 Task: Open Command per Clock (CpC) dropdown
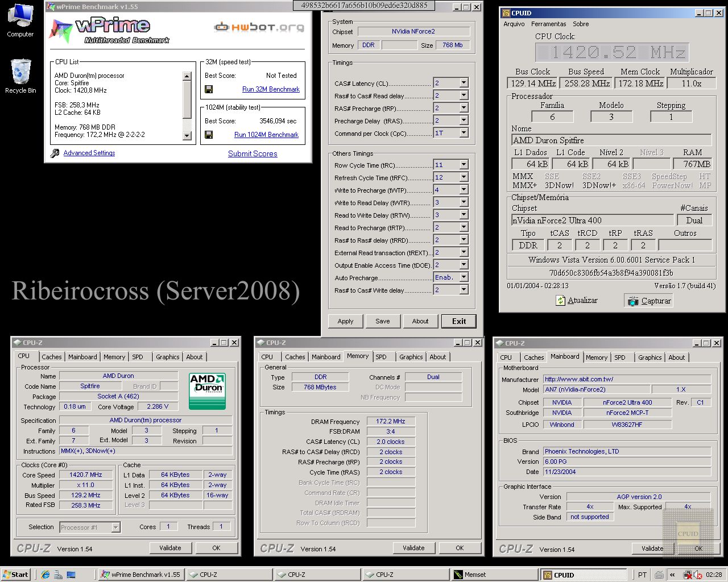point(464,133)
